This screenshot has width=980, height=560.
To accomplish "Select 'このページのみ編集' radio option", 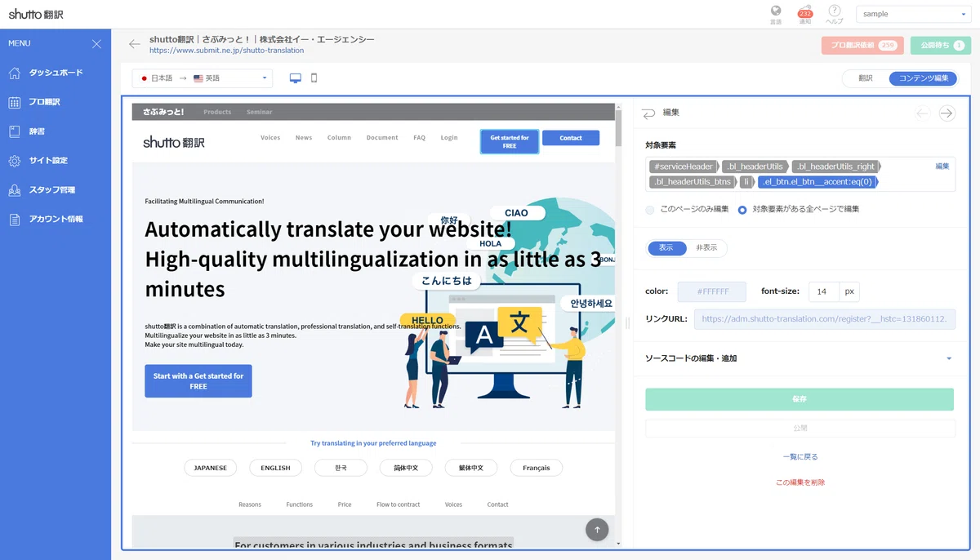I will [650, 210].
